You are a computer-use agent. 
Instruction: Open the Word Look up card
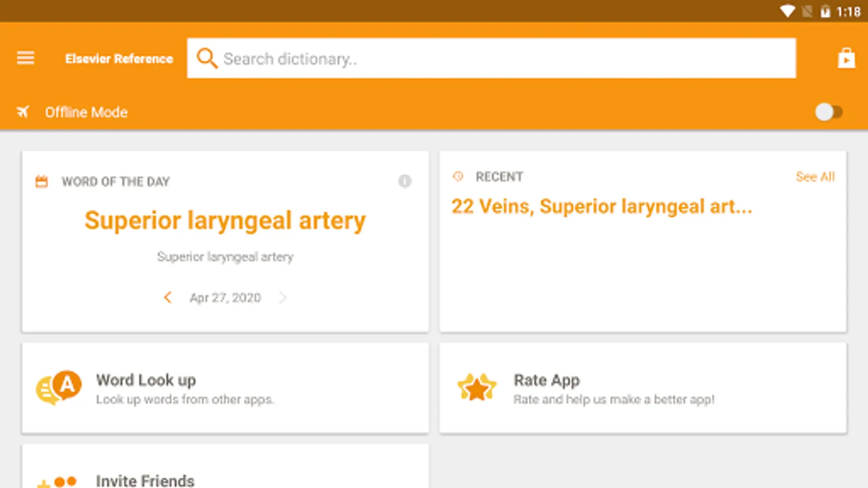coord(225,388)
